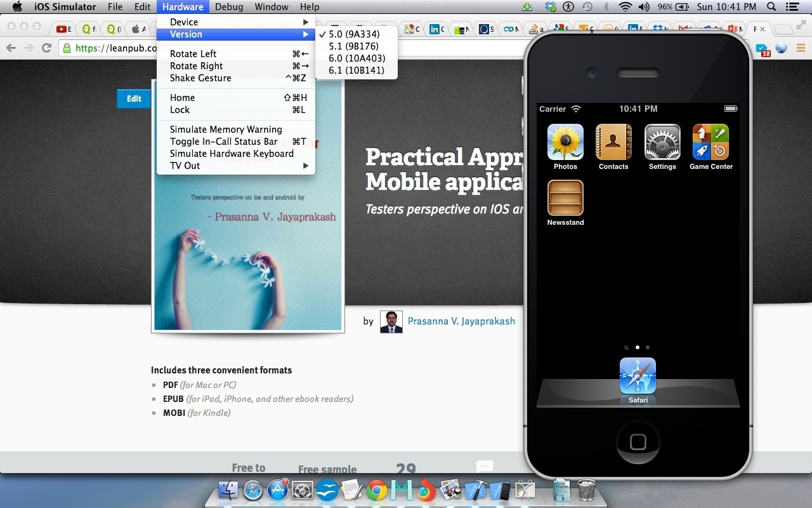
Task: Select iOS version 5.0 (9A334)
Action: (x=354, y=34)
